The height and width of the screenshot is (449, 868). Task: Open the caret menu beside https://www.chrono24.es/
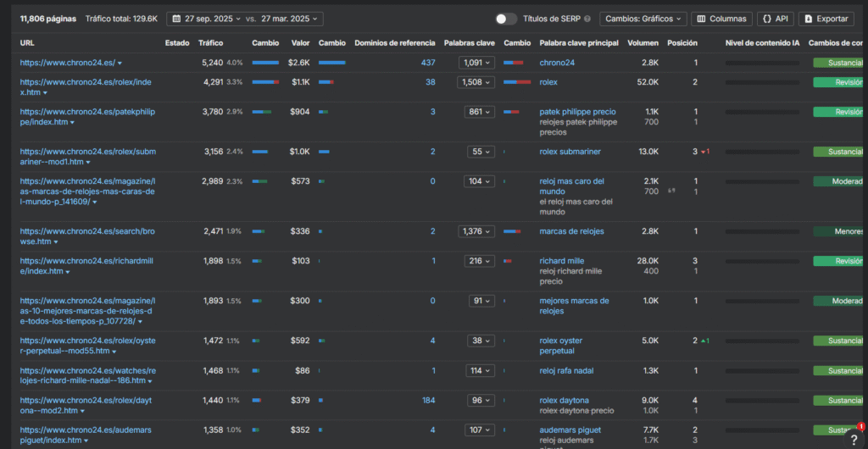pyautogui.click(x=120, y=64)
